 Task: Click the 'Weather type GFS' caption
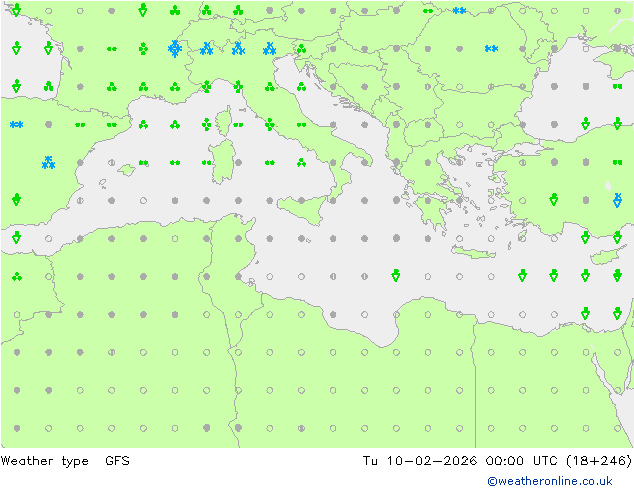coord(65,460)
